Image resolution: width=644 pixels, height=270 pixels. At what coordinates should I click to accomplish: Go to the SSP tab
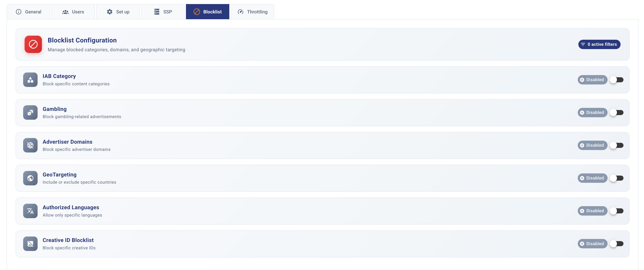pos(163,12)
